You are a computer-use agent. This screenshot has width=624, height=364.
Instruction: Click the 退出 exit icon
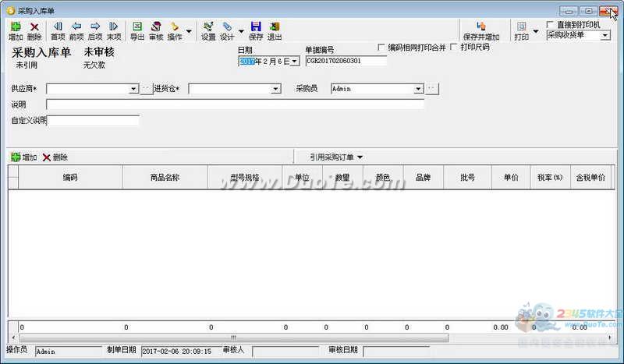point(275,31)
